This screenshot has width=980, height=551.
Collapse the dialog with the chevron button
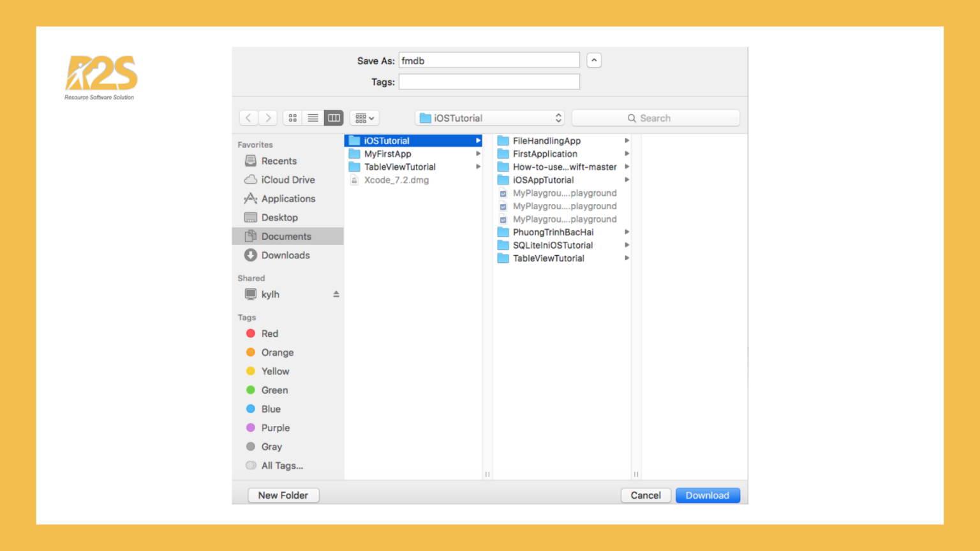tap(593, 60)
